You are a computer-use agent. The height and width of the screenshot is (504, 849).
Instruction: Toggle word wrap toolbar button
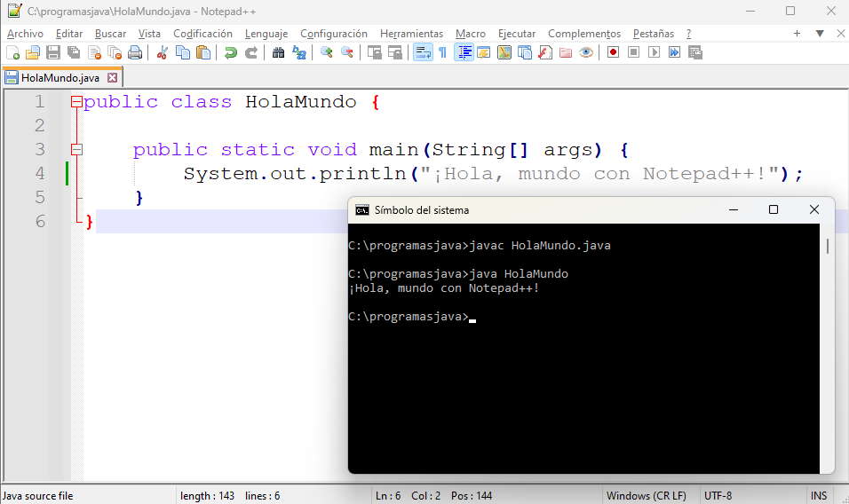pos(423,52)
